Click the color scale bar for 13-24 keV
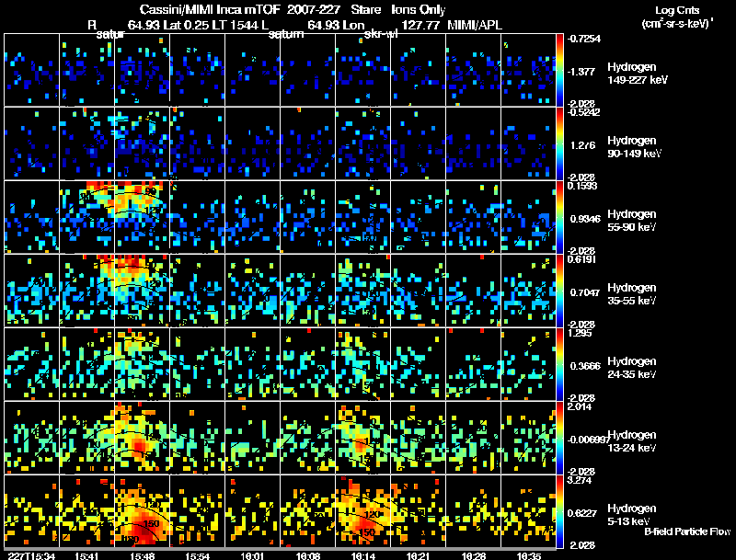Image resolution: width=736 pixels, height=560 pixels. (x=559, y=438)
